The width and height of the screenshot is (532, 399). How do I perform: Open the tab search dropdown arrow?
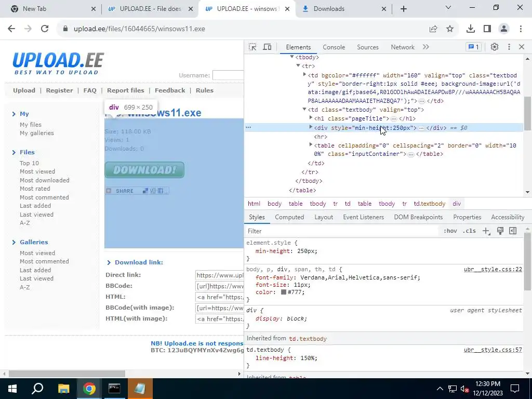[x=448, y=7]
